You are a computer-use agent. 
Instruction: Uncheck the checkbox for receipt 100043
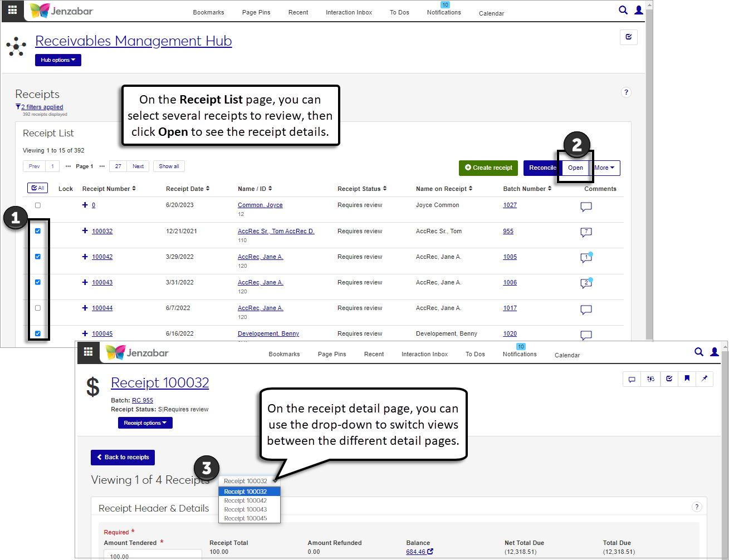click(38, 282)
